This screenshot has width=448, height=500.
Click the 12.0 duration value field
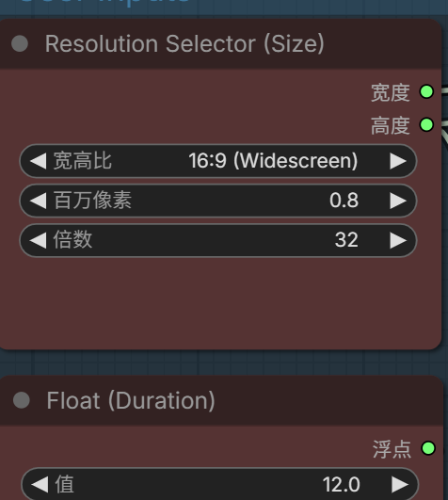[x=220, y=484]
